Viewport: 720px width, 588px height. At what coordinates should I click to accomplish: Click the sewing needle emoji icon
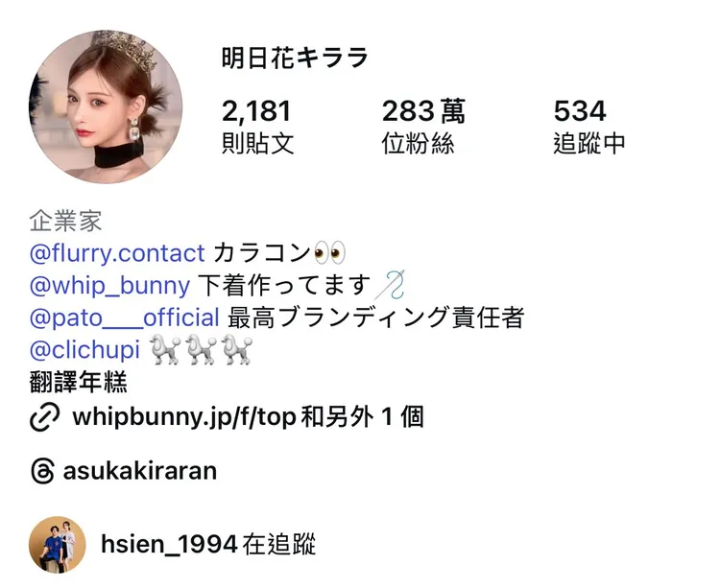[391, 284]
